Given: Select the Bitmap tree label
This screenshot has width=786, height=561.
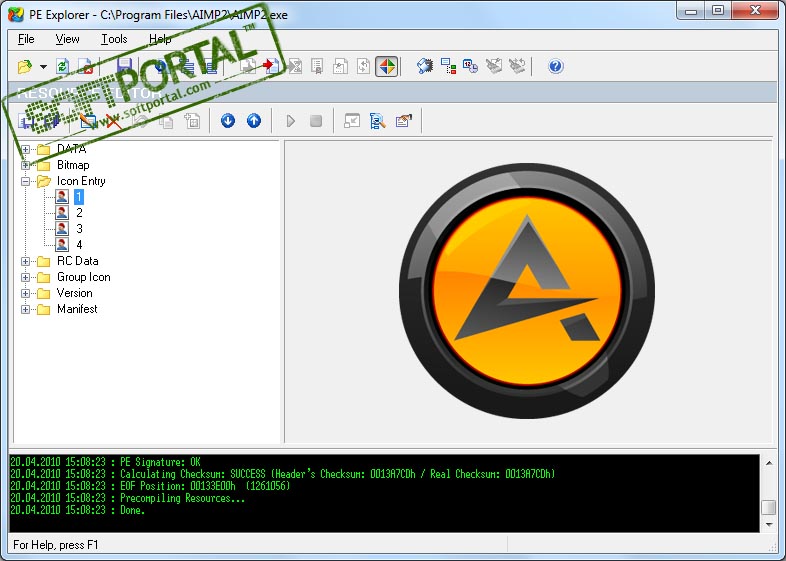Looking at the screenshot, I should coord(73,165).
